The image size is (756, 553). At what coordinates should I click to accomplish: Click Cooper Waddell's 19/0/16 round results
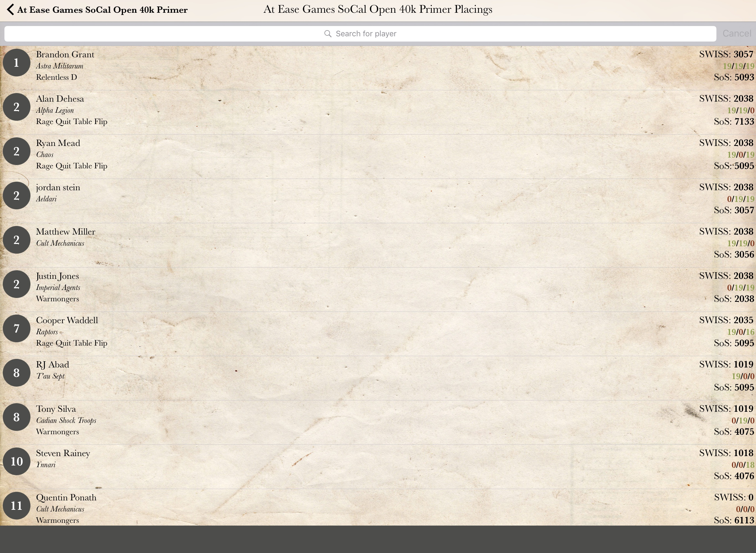click(740, 332)
